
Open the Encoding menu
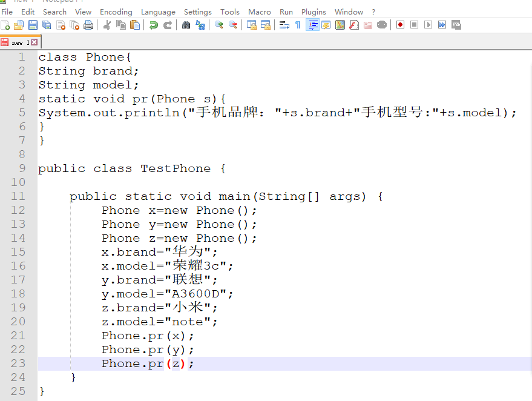click(116, 12)
